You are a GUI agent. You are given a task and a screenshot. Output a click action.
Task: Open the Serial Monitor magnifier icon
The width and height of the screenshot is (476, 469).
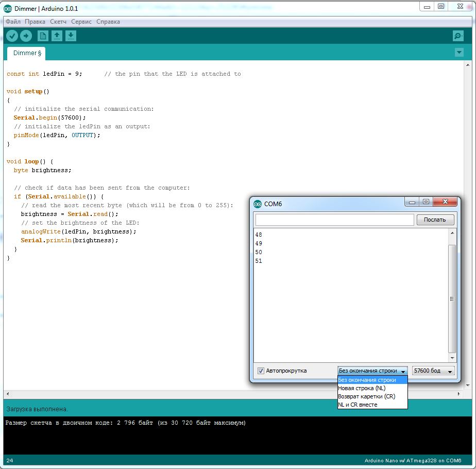[x=457, y=36]
